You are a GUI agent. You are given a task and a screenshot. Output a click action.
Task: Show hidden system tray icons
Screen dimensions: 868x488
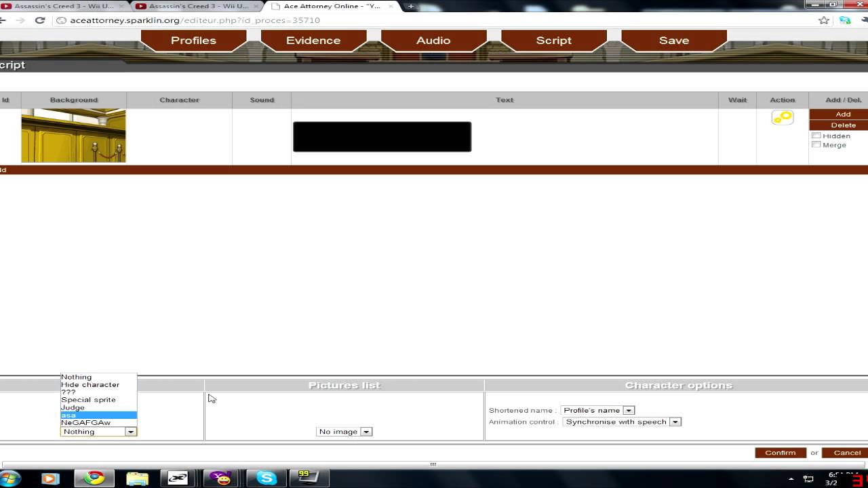(x=791, y=479)
